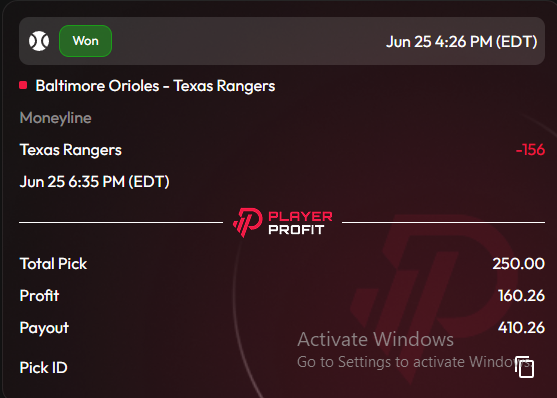
Task: Click the Pick ID label
Action: click(x=43, y=367)
